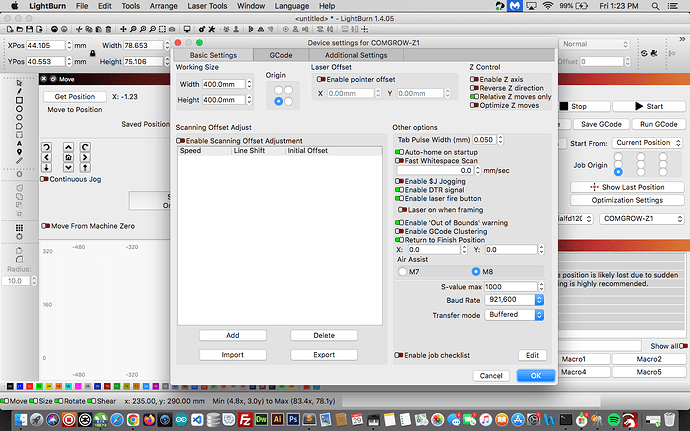The width and height of the screenshot is (690, 431).
Task: Jog laser right with the right arrow
Action: tap(85, 157)
